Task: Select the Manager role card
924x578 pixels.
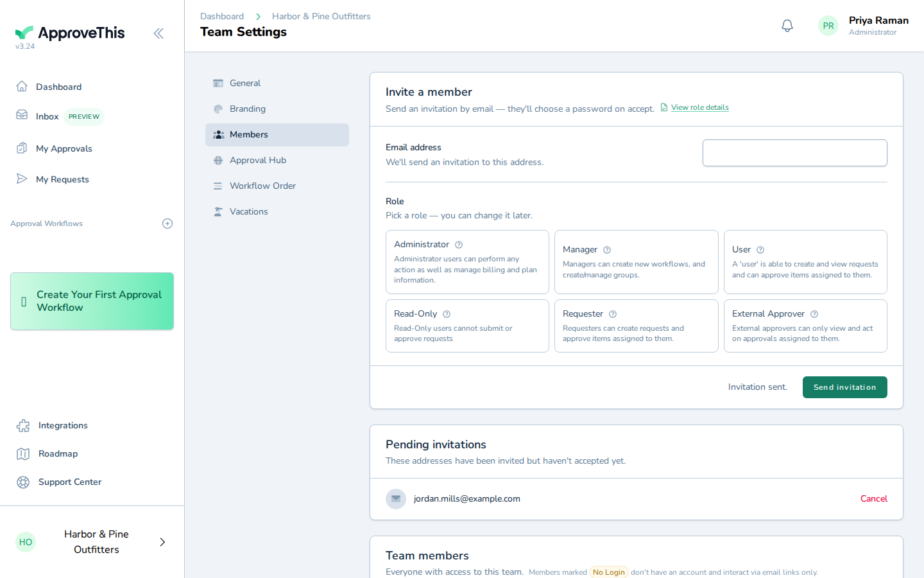Action: (x=637, y=262)
